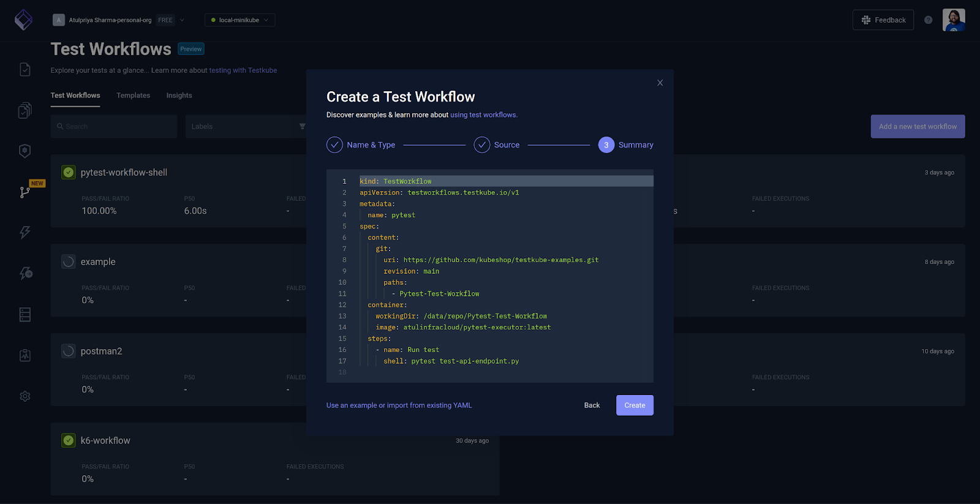
Task: Open the server Sources sidebar icon
Action: coord(25,315)
